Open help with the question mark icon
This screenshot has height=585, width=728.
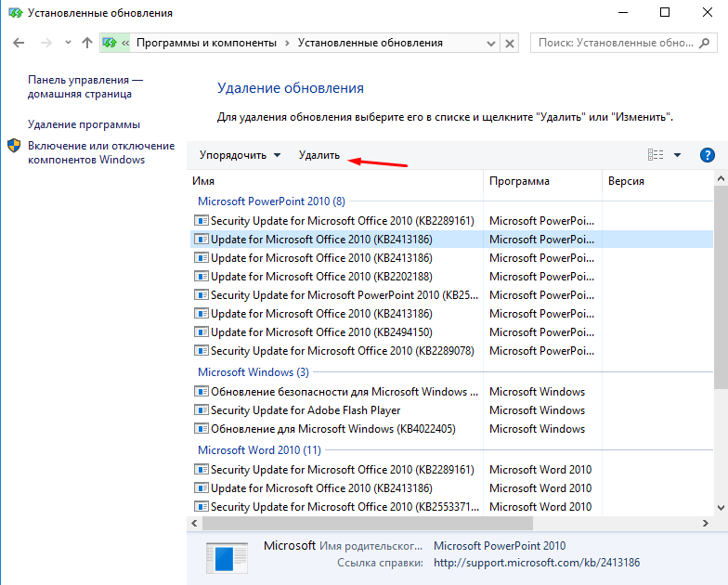708,155
